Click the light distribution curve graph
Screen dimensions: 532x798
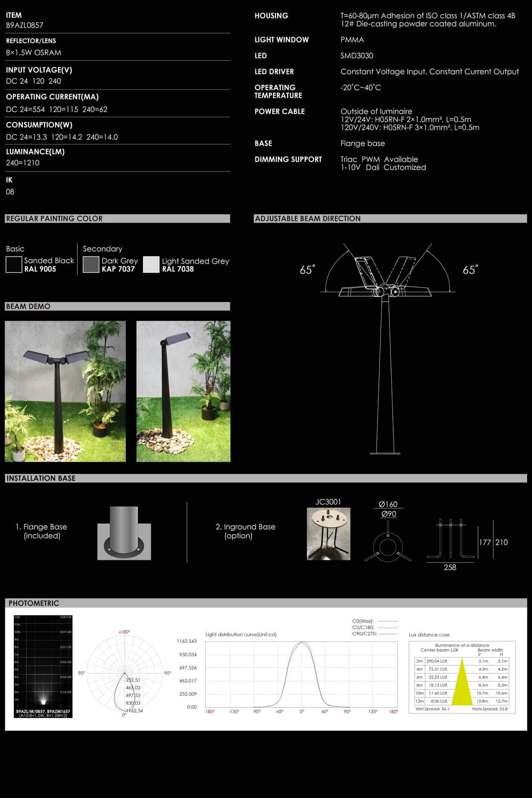[301, 675]
